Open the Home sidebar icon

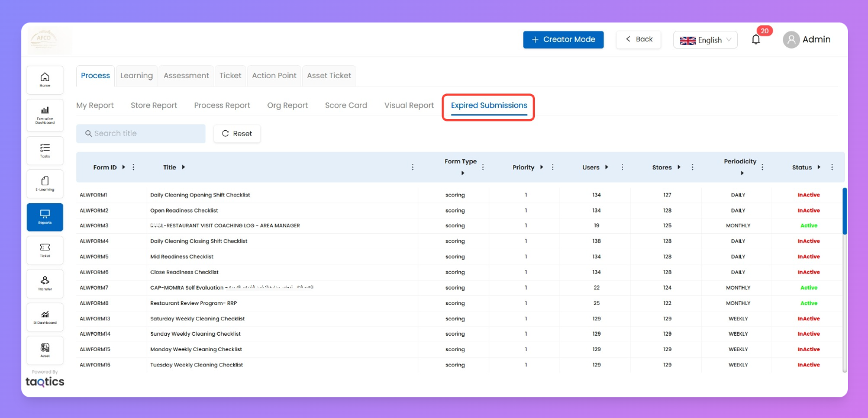[x=45, y=80]
